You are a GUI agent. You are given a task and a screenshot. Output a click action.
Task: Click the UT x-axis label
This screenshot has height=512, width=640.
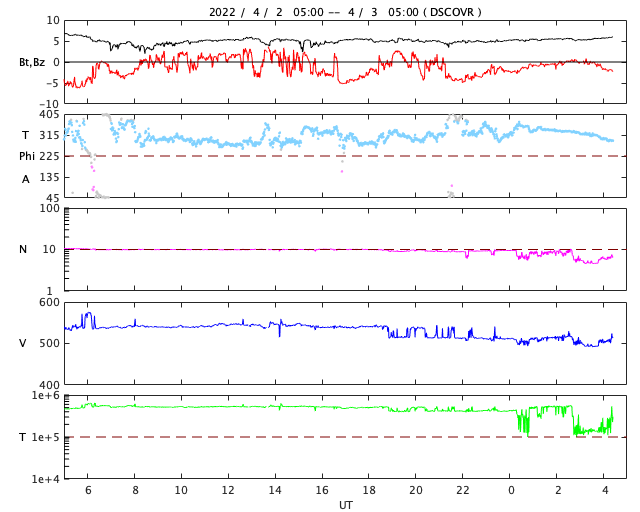[x=346, y=505]
